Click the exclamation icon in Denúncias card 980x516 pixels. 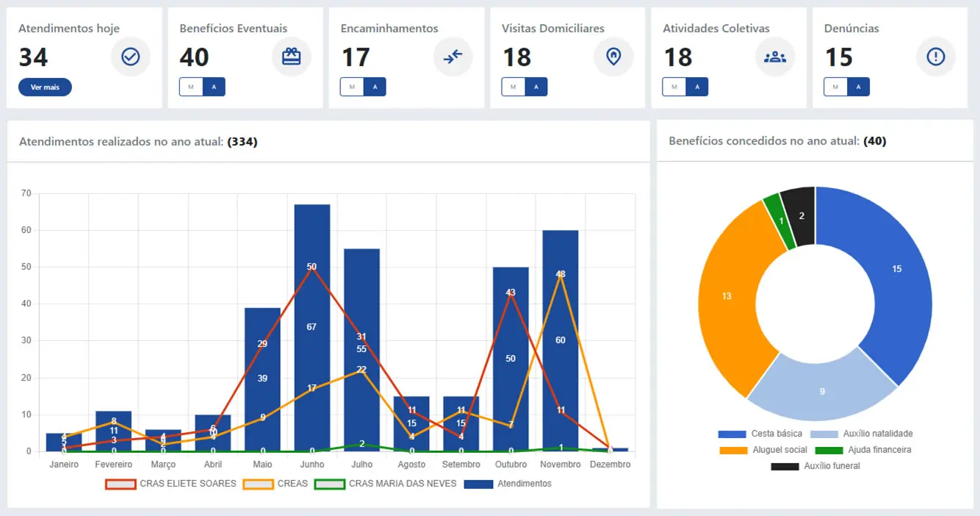[935, 57]
